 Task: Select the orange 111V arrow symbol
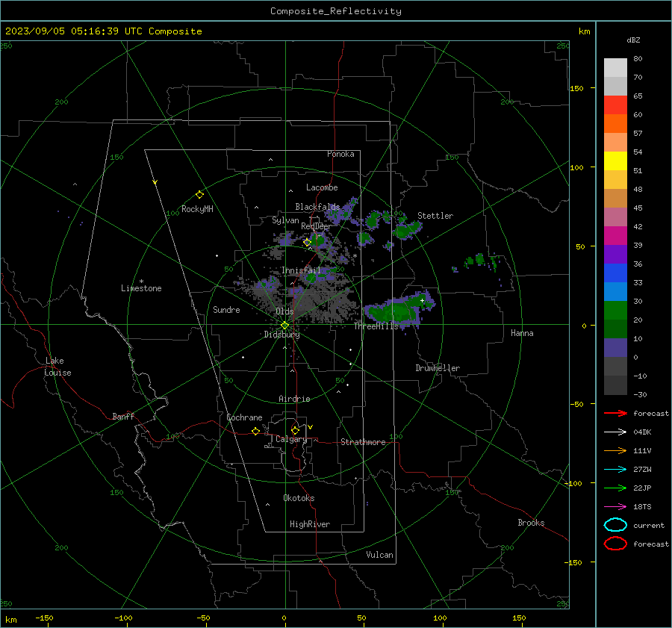(615, 450)
